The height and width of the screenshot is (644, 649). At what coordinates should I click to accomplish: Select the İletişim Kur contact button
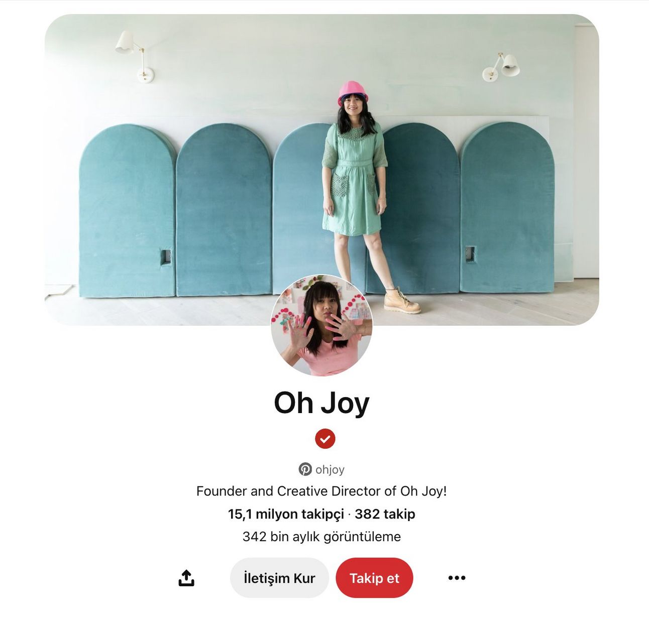point(279,578)
